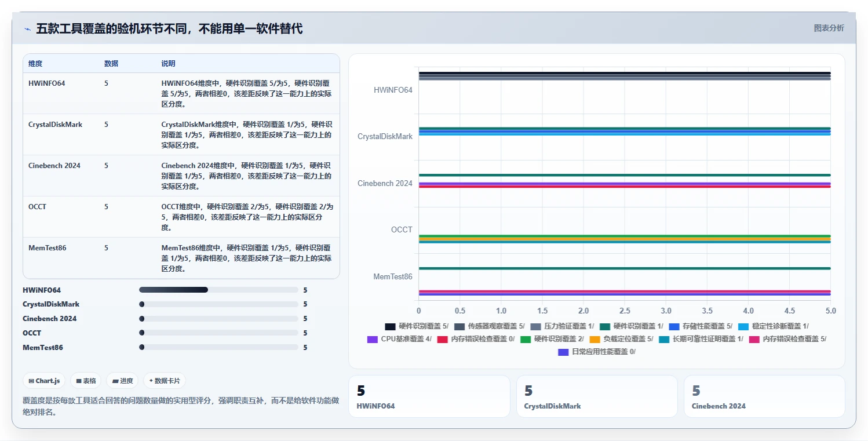Click the value 5 in the OCCT table row
Viewport: 868px width, 441px height.
point(106,207)
